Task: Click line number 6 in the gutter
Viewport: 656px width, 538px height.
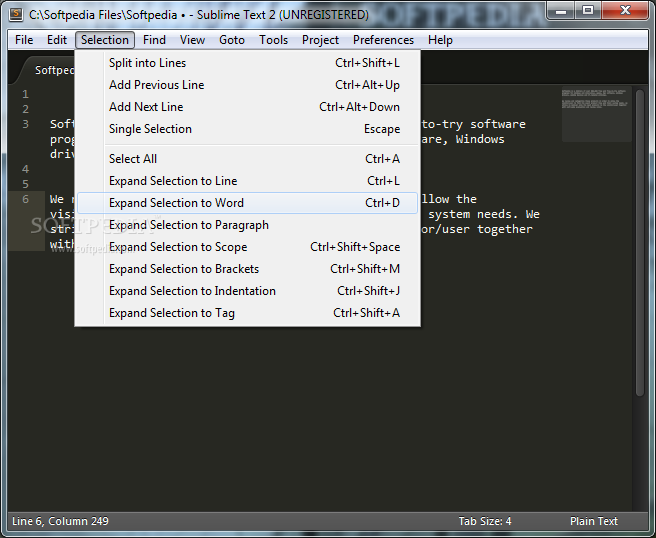Action: (x=26, y=199)
